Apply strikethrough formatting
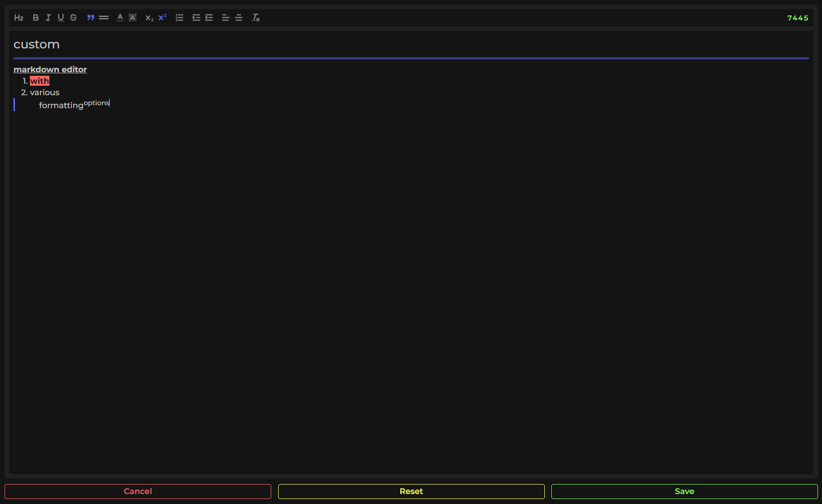 73,17
